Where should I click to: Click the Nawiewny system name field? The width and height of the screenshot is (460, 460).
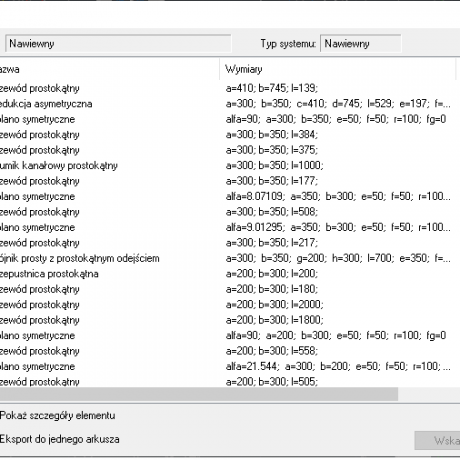[118, 44]
